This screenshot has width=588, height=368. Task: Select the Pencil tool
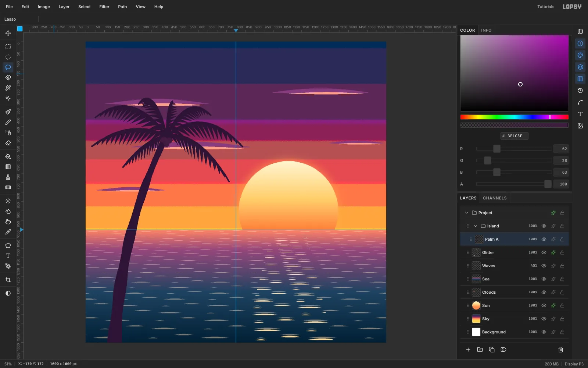[8, 122]
